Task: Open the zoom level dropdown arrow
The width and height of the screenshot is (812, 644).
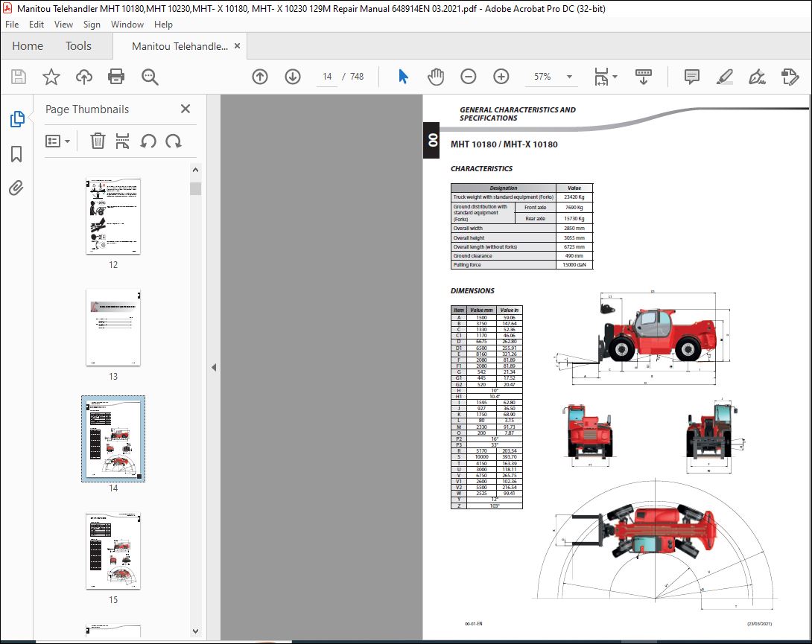Action: pos(569,77)
